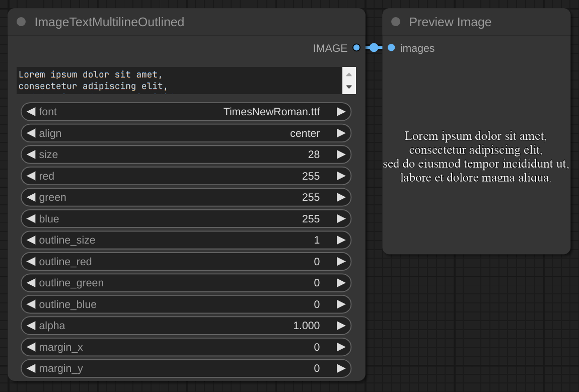Click the images input connector dot
The height and width of the screenshot is (392, 579).
[x=391, y=48]
